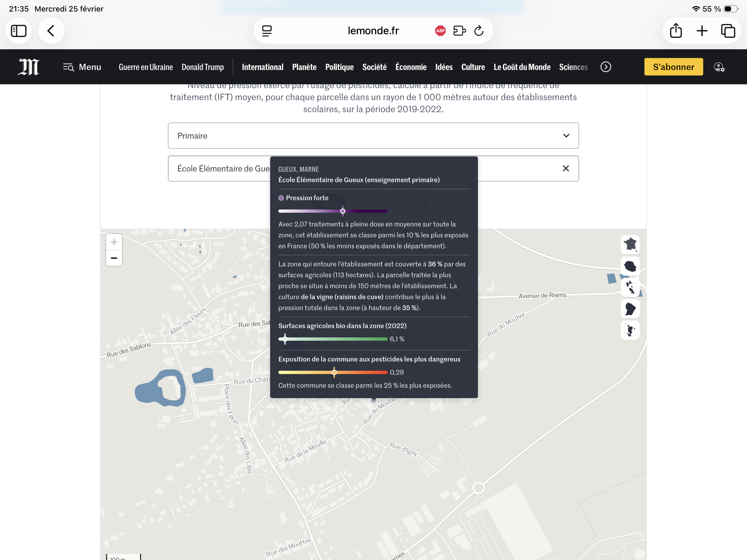The image size is (747, 560).
Task: Zoom in on the map
Action: click(x=114, y=242)
